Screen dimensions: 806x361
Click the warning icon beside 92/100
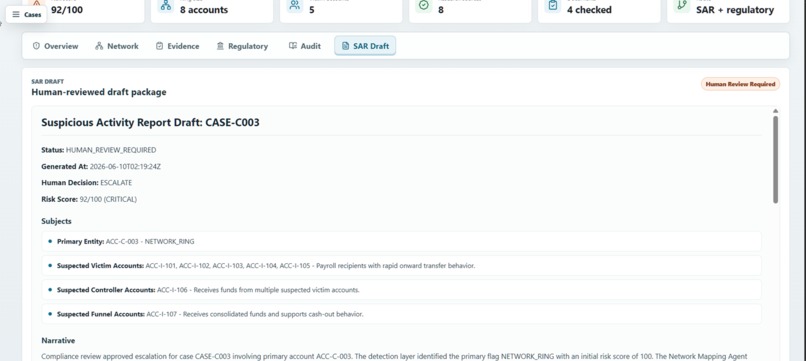[36, 5]
